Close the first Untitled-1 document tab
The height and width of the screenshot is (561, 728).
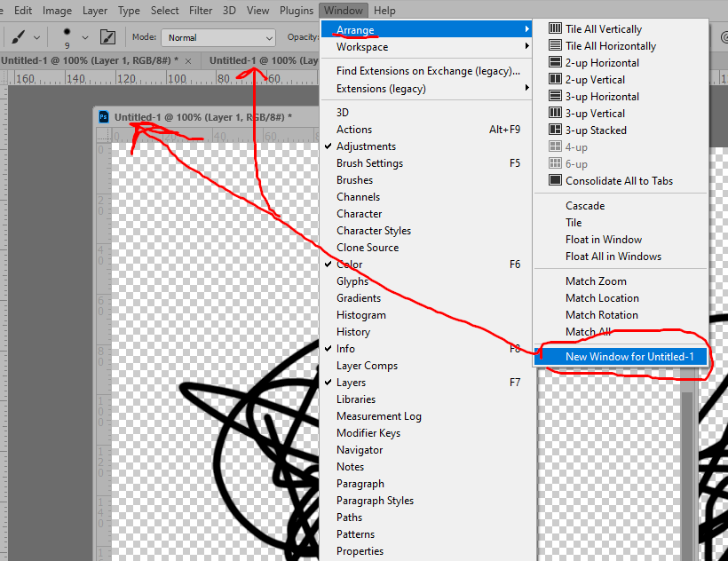click(188, 60)
